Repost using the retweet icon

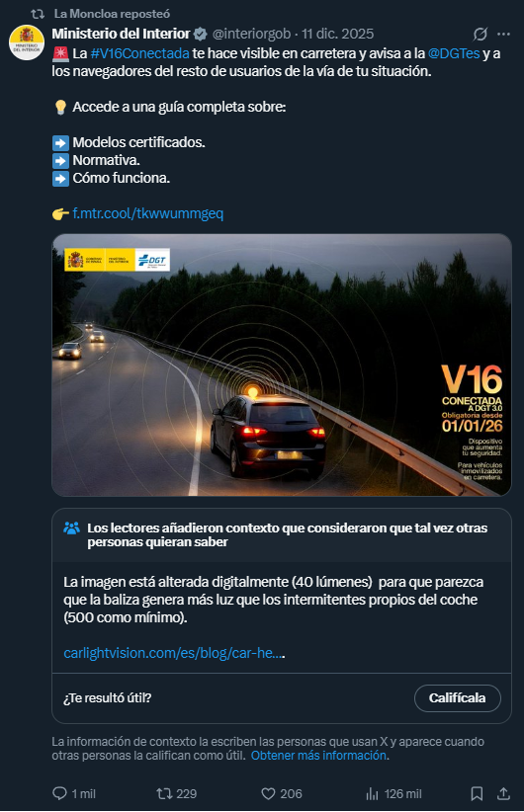(164, 793)
